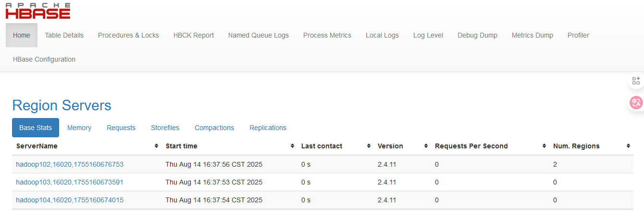This screenshot has height=211, width=644.
Task: Click the ServerName column header
Action: pos(37,146)
